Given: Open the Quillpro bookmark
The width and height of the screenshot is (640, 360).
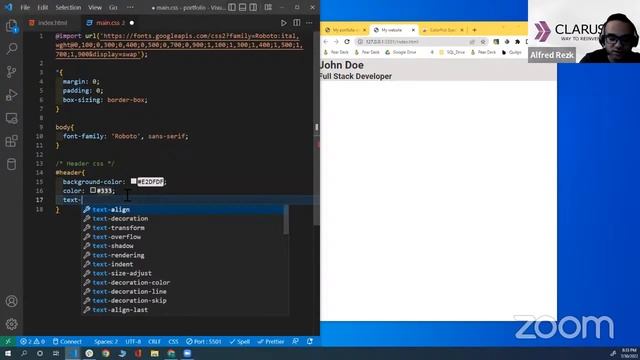Looking at the screenshot, I should click(511, 52).
